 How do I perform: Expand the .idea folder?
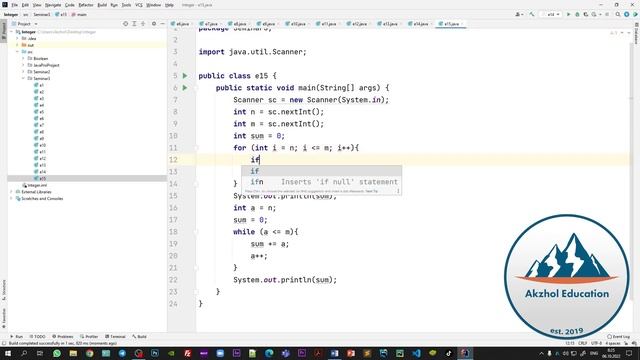(x=18, y=38)
